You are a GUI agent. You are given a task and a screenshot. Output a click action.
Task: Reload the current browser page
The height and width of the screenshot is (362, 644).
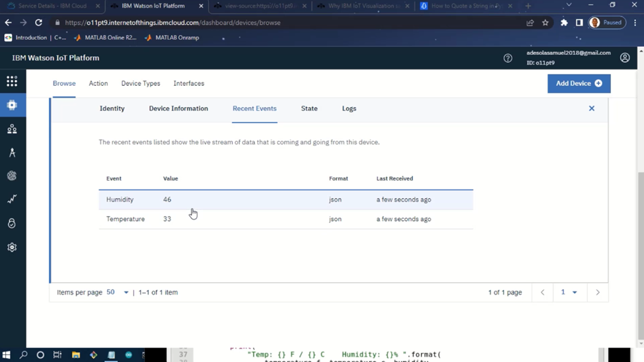click(x=38, y=22)
